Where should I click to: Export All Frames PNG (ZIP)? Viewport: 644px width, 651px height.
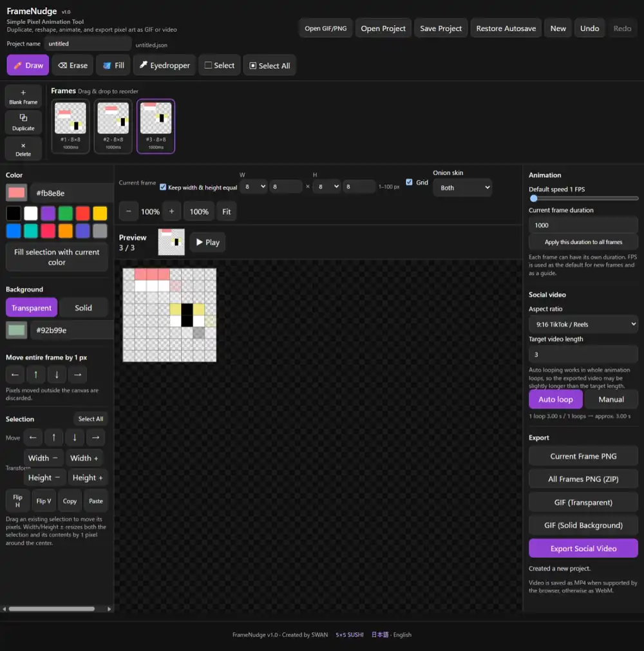click(x=583, y=478)
